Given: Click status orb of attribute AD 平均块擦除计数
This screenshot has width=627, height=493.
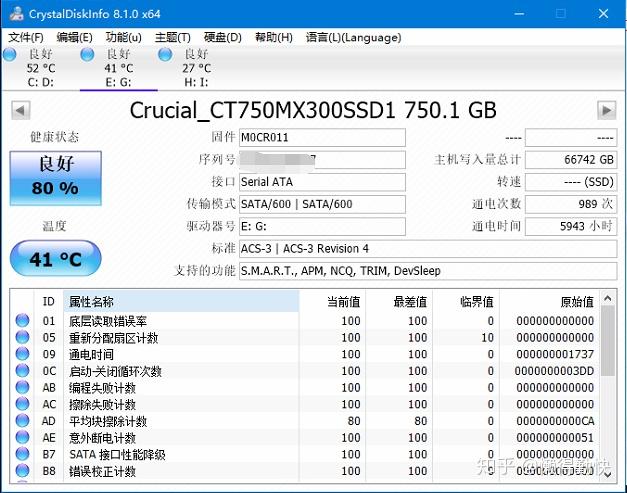Looking at the screenshot, I should [x=22, y=421].
